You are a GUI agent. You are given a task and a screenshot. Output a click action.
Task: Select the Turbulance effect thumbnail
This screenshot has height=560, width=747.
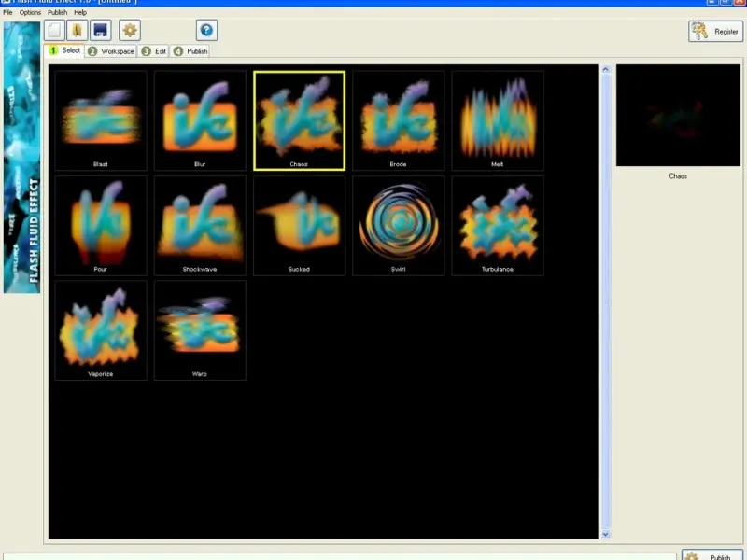[498, 226]
